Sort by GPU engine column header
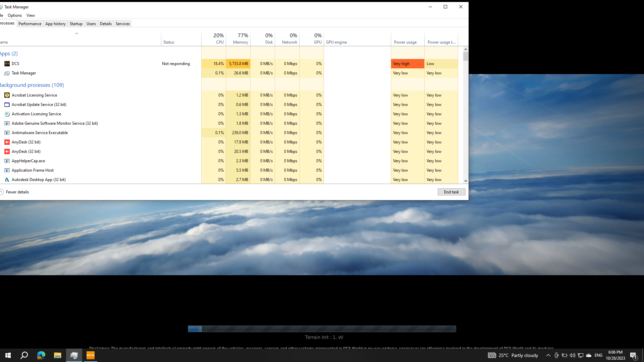The width and height of the screenshot is (644, 362). pyautogui.click(x=357, y=39)
